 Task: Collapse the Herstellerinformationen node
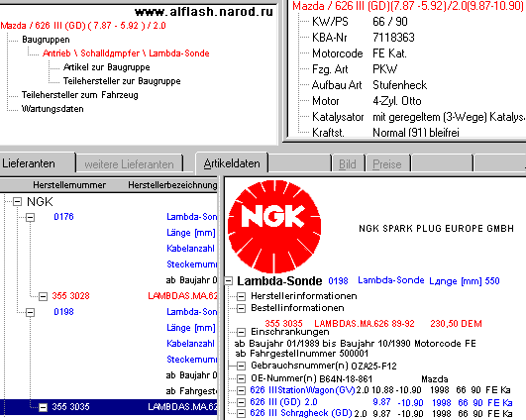coord(241,296)
